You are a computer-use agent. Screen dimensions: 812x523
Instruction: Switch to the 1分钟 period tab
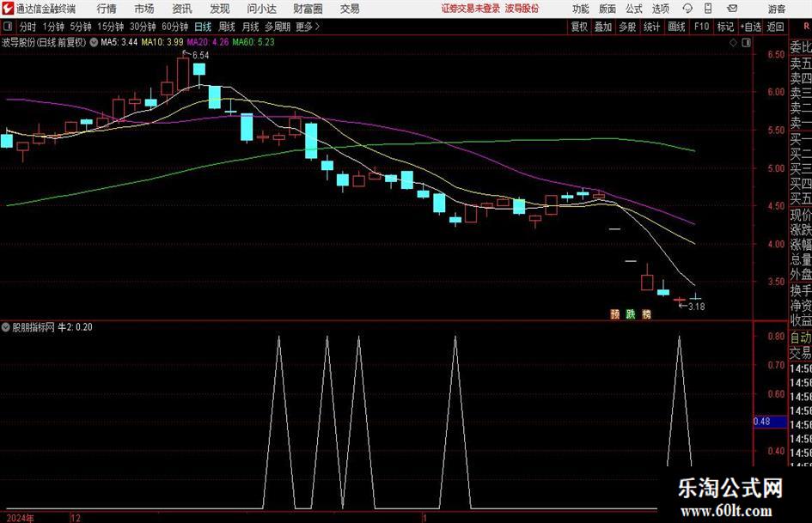coord(53,27)
